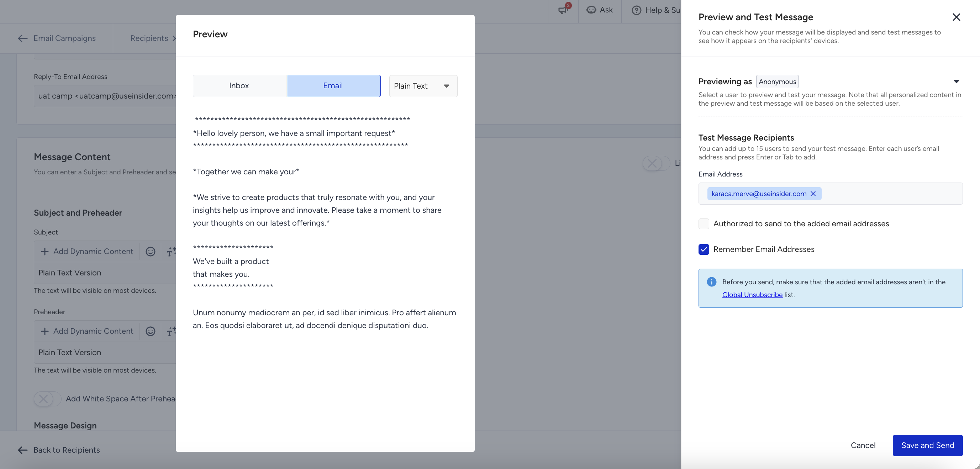
Task: Click the 'Unum nonumy mediocrem' paragraph
Action: coord(325,319)
